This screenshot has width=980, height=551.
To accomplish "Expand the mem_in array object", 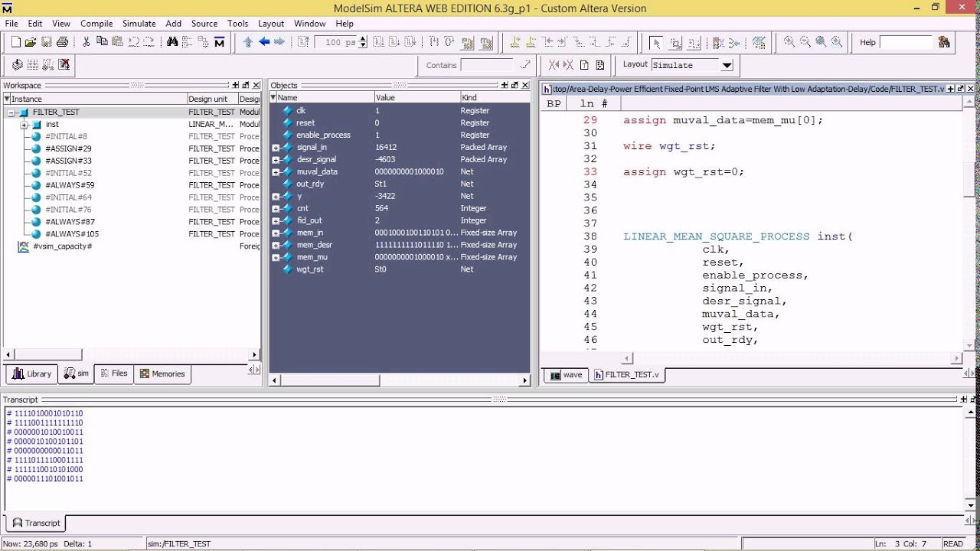I will point(276,233).
